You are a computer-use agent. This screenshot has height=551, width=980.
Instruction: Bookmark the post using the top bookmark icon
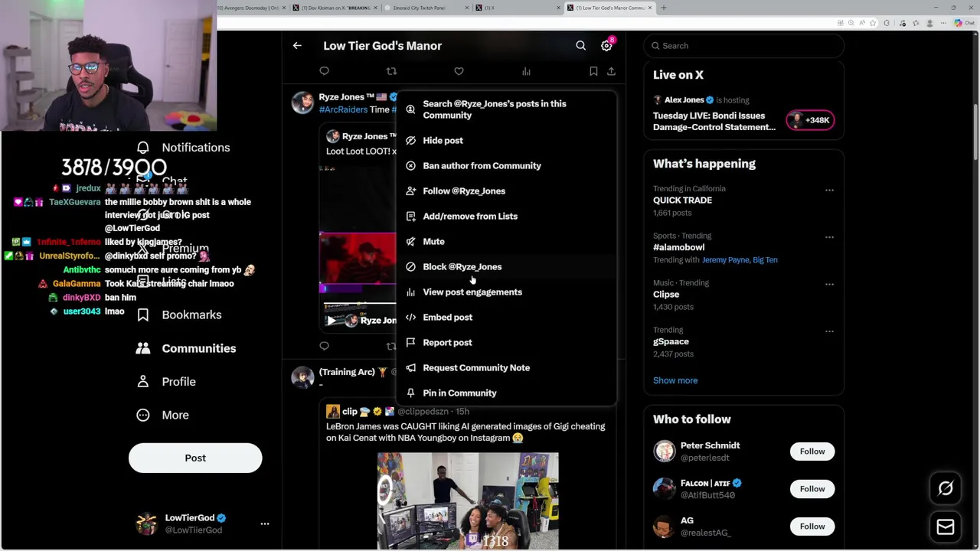[x=593, y=71]
